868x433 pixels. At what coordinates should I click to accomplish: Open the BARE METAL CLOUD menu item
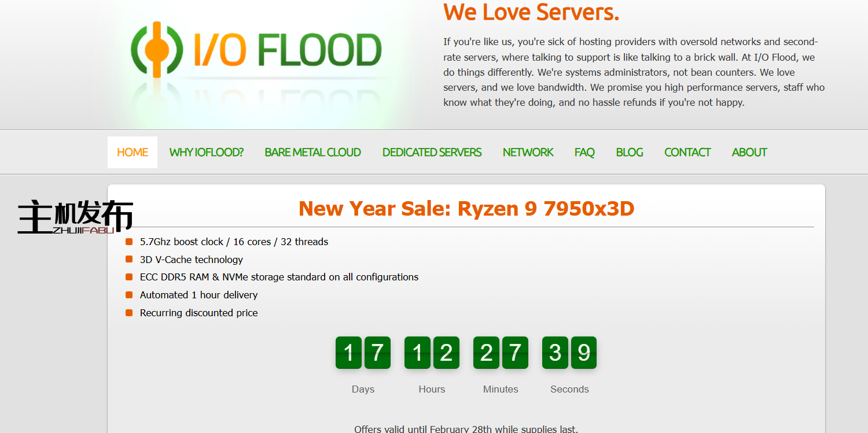(x=312, y=153)
